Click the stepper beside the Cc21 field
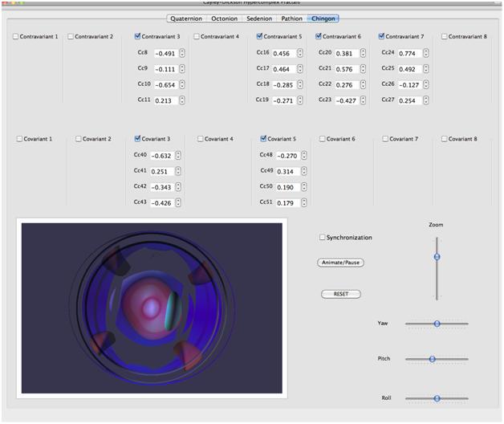Screen dimensions: 504x424 [x=365, y=69]
